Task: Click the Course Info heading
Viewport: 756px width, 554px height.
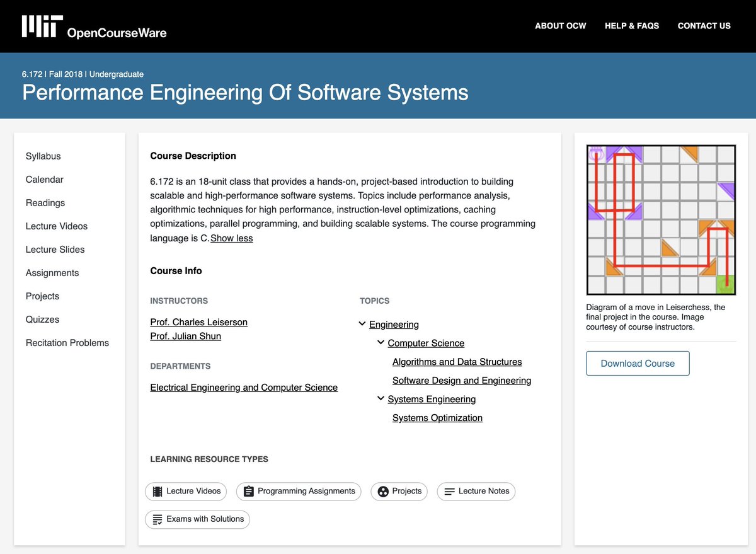Action: (x=176, y=271)
